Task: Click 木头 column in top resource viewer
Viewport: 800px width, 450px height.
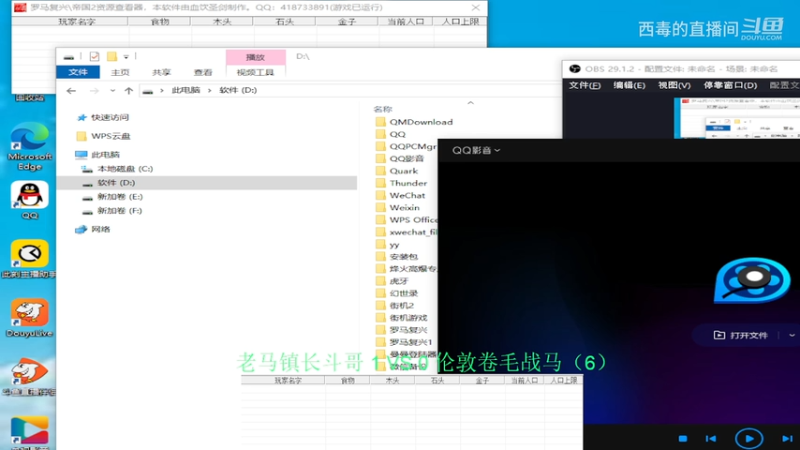Action: pos(222,21)
